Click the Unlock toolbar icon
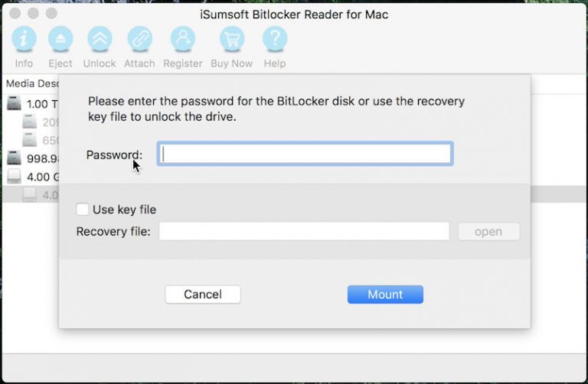 (x=100, y=39)
